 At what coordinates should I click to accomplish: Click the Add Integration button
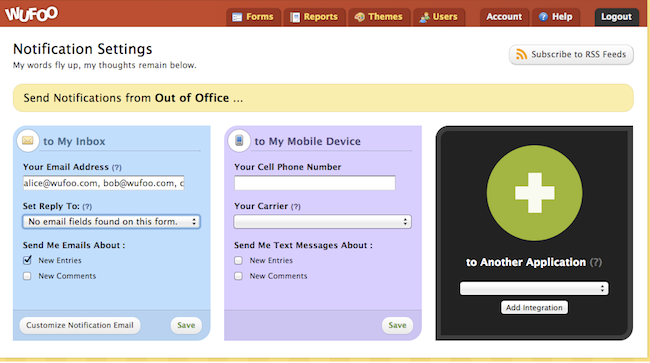(534, 307)
